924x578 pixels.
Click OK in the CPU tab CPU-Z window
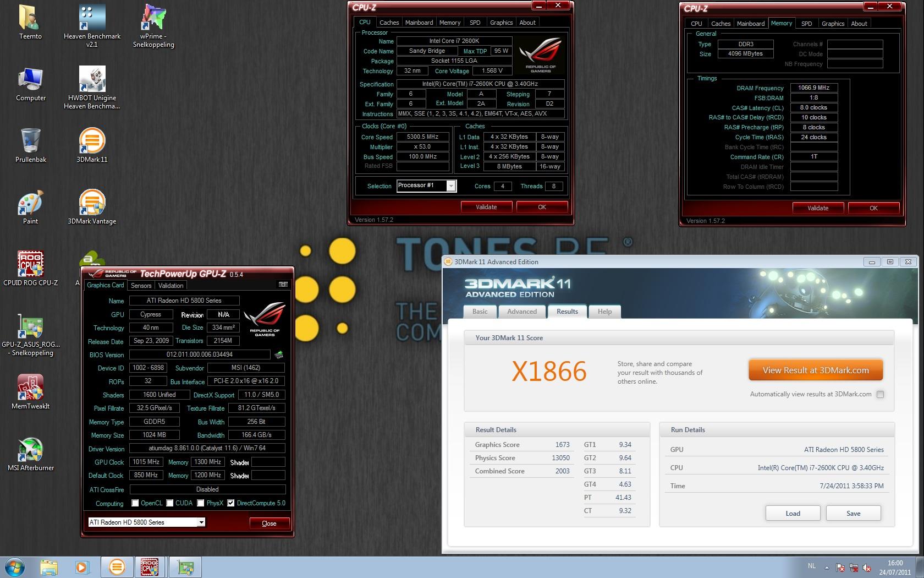542,207
